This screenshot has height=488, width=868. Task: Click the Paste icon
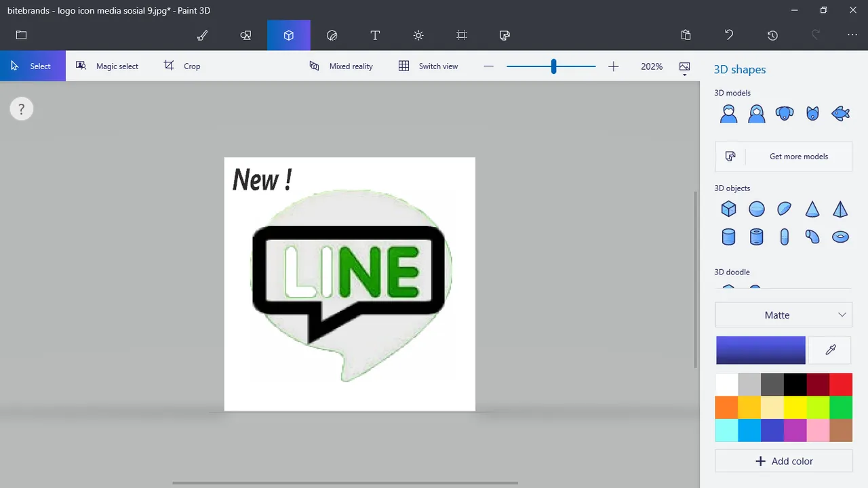686,35
